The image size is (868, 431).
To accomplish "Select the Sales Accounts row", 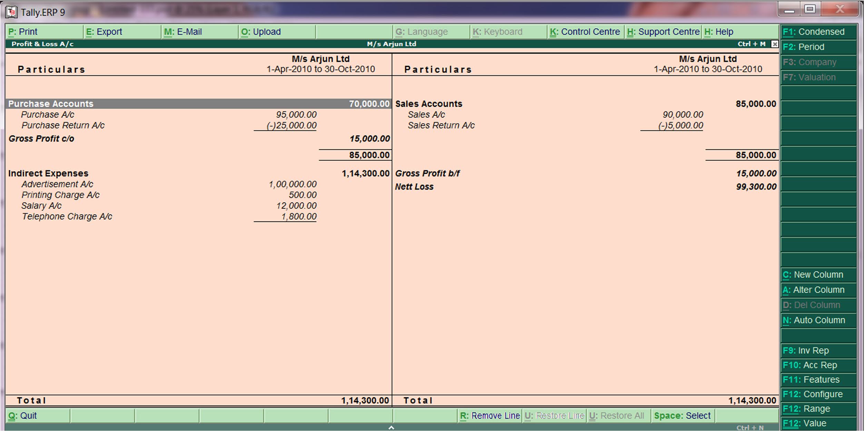I will pos(429,103).
